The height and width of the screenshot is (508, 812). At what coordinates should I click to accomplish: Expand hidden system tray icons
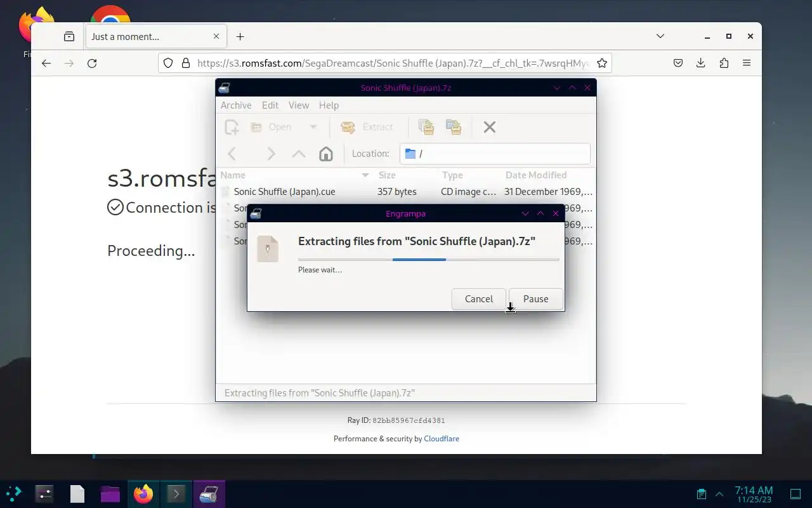click(x=719, y=493)
